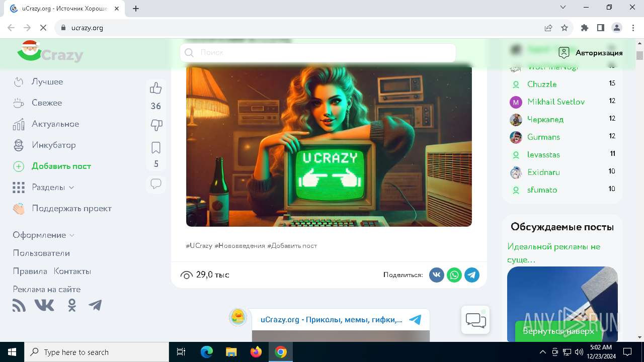644x362 pixels.
Task: Click the views eye icon
Action: (x=187, y=275)
